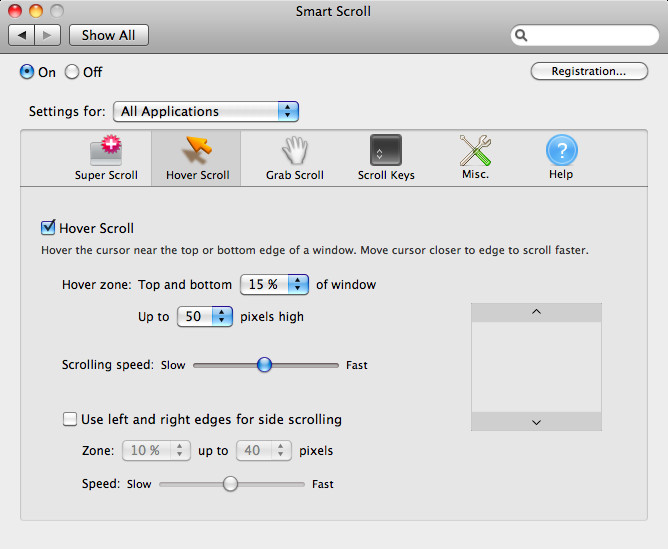This screenshot has width=668, height=549.
Task: Click the Show All button
Action: coord(109,35)
